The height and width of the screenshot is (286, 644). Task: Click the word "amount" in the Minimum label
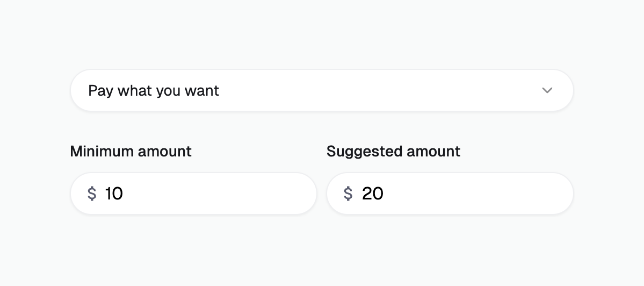pyautogui.click(x=165, y=151)
